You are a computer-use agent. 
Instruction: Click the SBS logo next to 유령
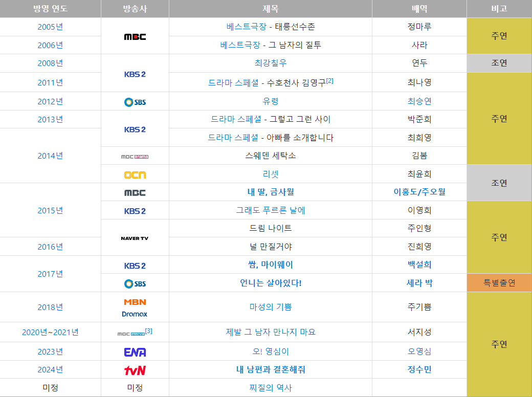tap(136, 100)
